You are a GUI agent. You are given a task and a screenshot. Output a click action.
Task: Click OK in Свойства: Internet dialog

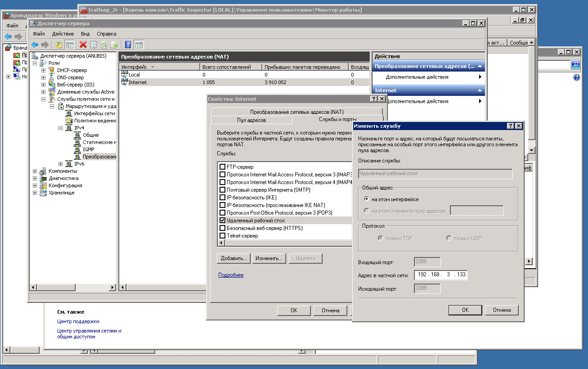[294, 310]
